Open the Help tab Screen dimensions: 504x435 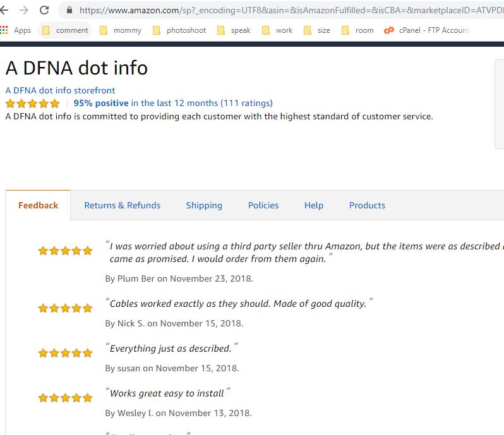pos(314,205)
